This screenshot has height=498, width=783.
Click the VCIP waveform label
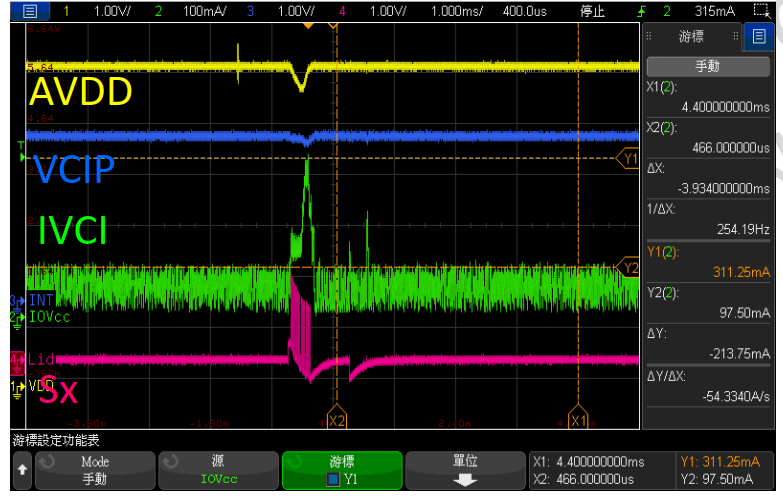[x=74, y=170]
